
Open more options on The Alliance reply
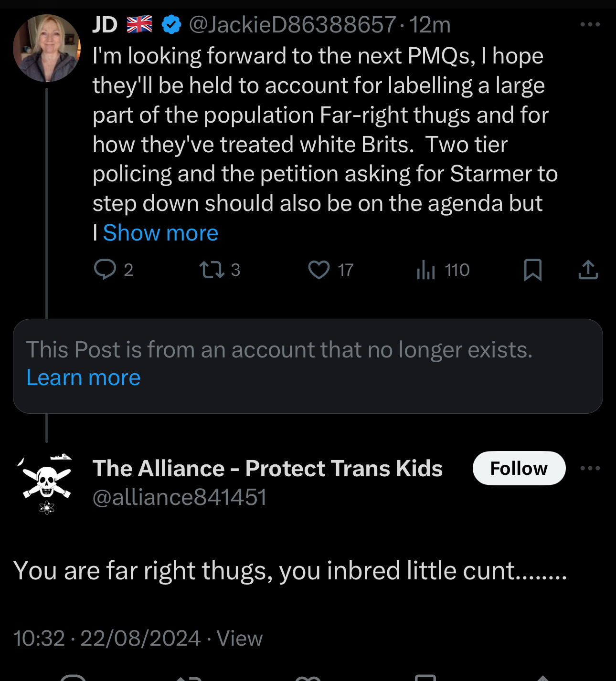[x=590, y=468]
